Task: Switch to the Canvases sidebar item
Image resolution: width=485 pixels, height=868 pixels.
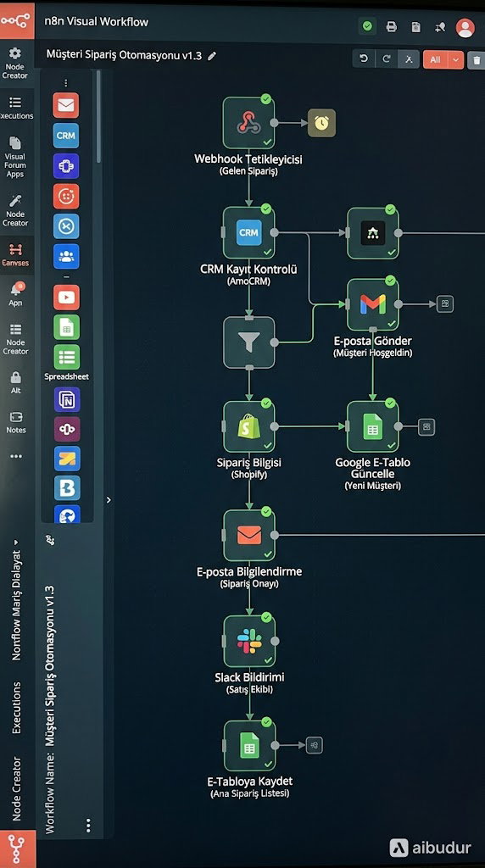Action: pos(15,255)
